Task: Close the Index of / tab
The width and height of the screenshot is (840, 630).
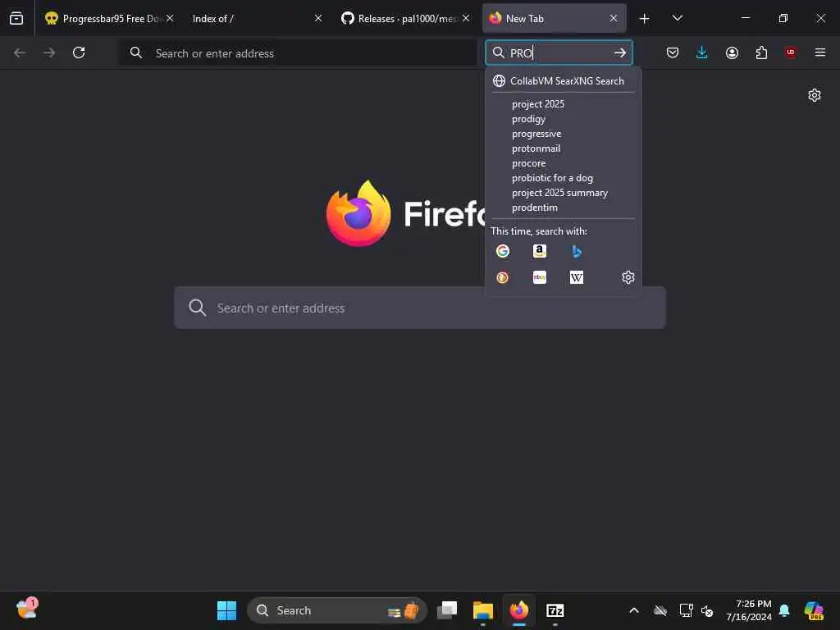Action: [318, 18]
